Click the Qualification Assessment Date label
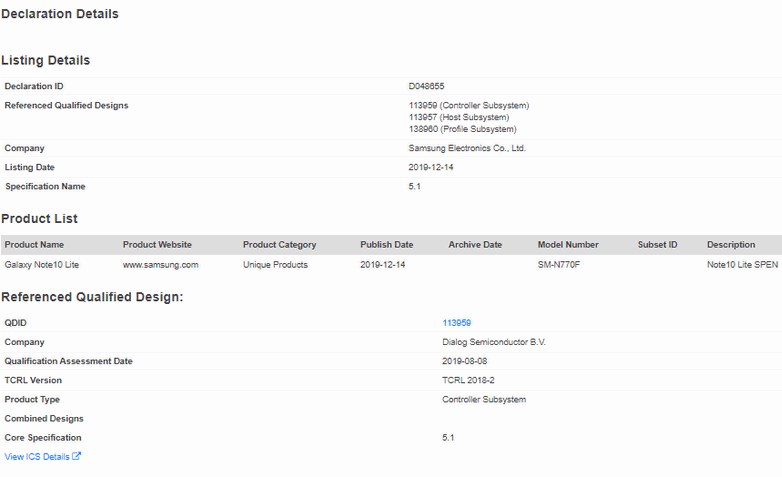782x477 pixels. click(x=68, y=361)
